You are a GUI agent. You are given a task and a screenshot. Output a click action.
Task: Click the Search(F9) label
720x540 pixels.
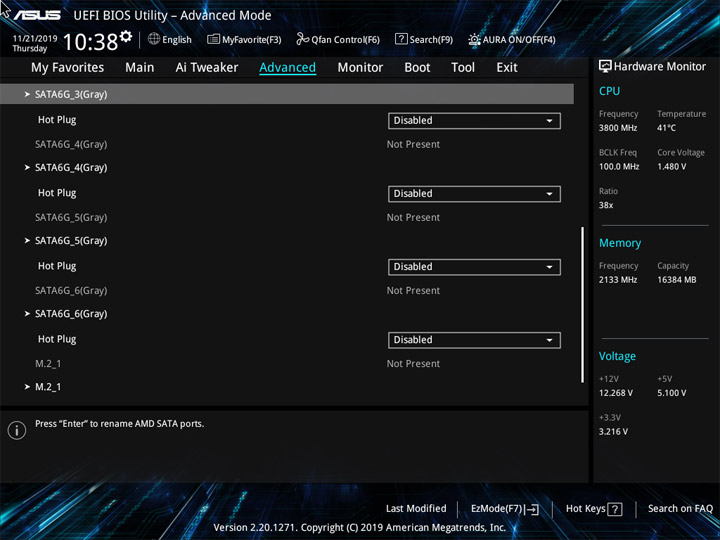[431, 40]
